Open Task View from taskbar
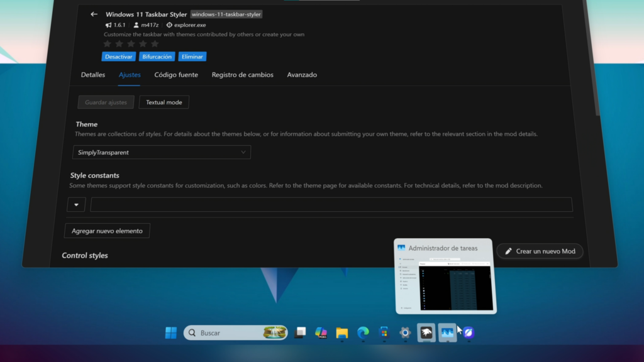This screenshot has width=644, height=362. point(300,332)
